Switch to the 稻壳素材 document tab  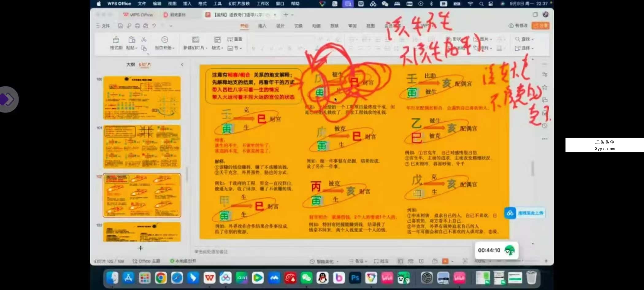click(x=175, y=15)
